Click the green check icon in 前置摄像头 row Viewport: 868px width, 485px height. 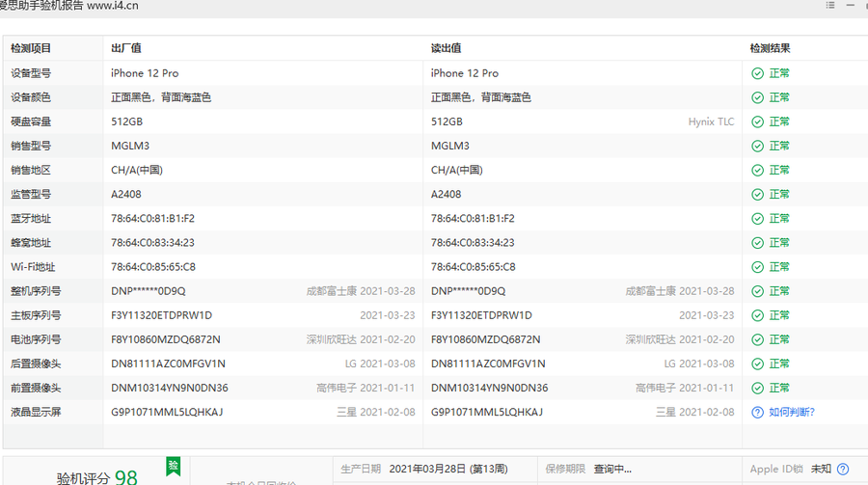(757, 389)
